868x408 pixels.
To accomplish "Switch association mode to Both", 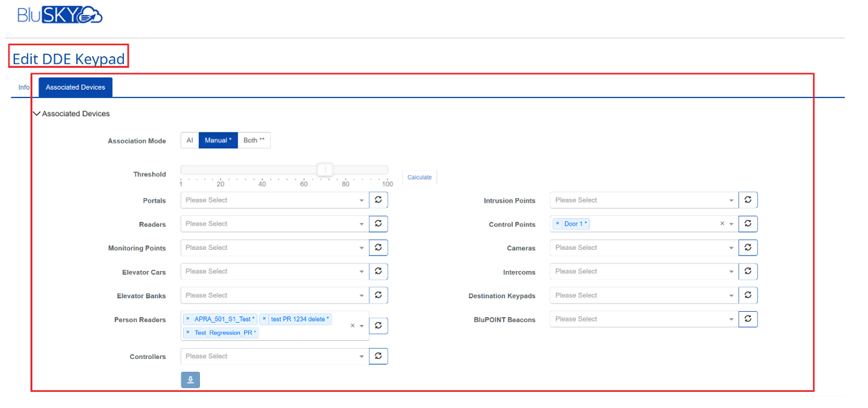I will click(254, 140).
